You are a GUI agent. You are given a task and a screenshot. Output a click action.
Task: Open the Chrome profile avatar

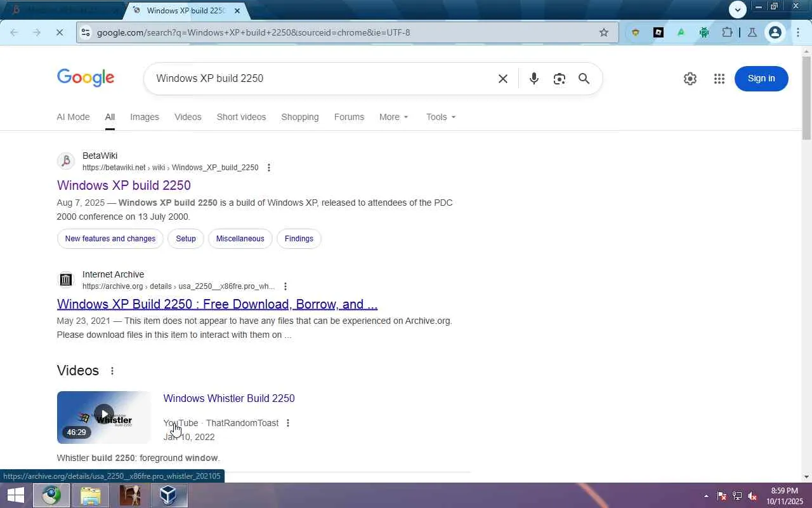(775, 32)
